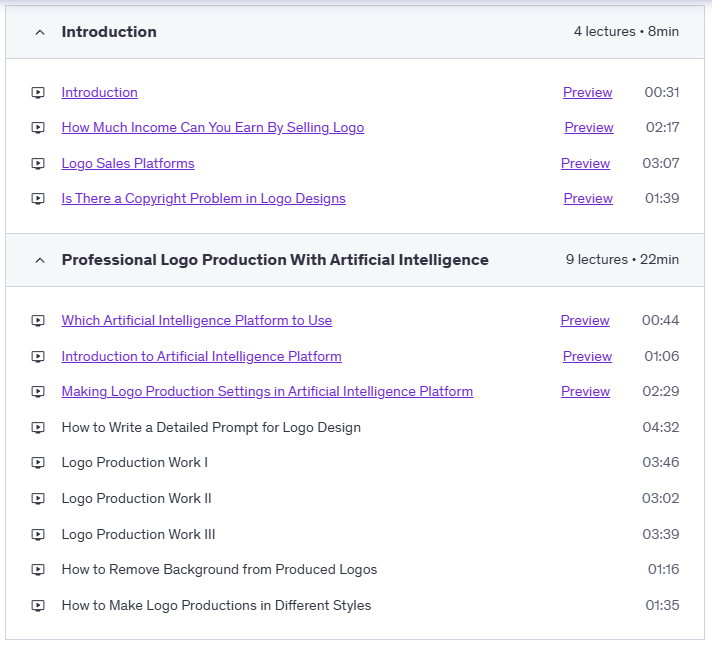This screenshot has height=647, width=712.
Task: Click video icon beside Logo Sales Platforms
Action: point(38,163)
